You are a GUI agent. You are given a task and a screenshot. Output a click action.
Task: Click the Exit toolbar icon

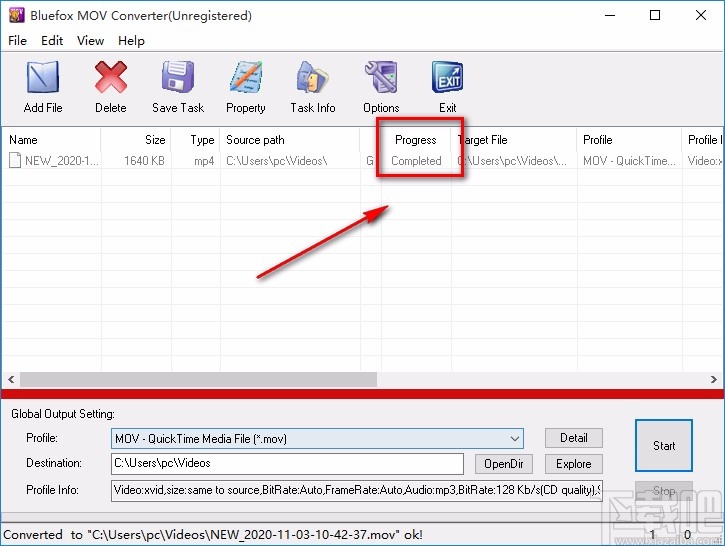click(x=447, y=77)
